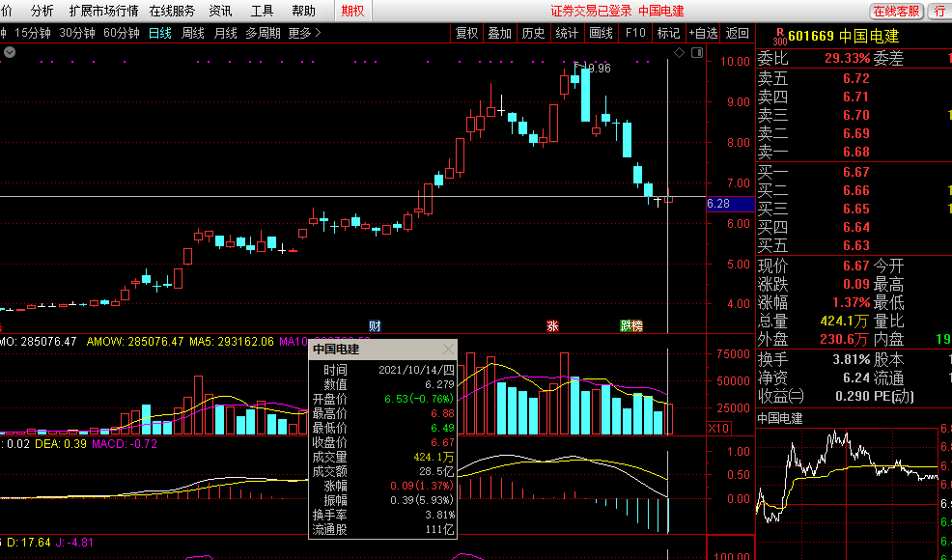
Task: Select the 60分钟 chart period
Action: pos(122,33)
